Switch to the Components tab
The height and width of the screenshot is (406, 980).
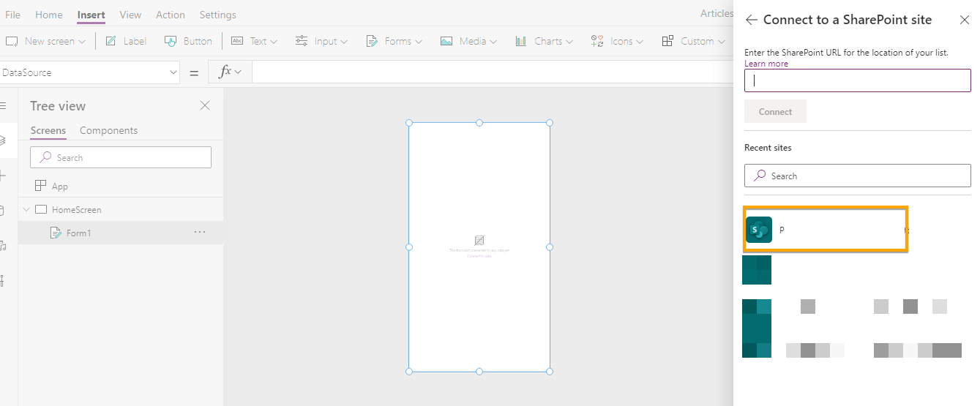point(108,130)
